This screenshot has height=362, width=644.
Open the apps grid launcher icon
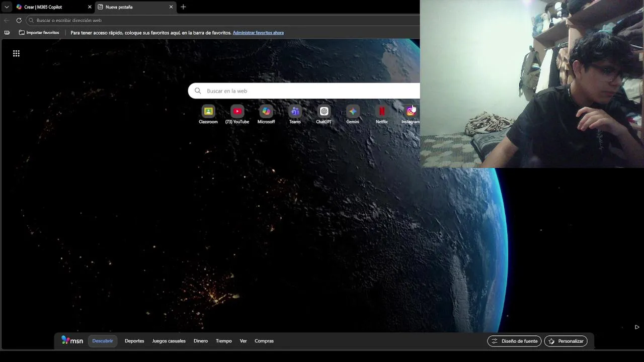pyautogui.click(x=16, y=53)
